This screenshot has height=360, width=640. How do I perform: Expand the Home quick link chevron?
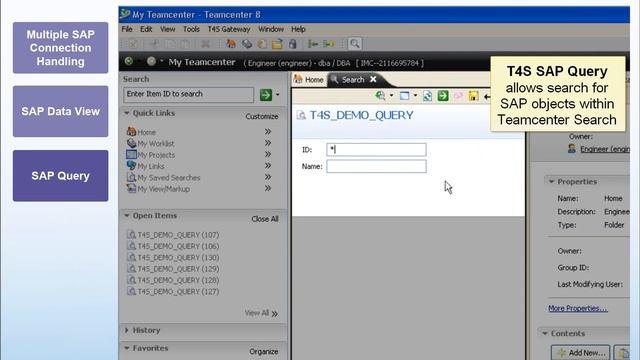pyautogui.click(x=268, y=131)
